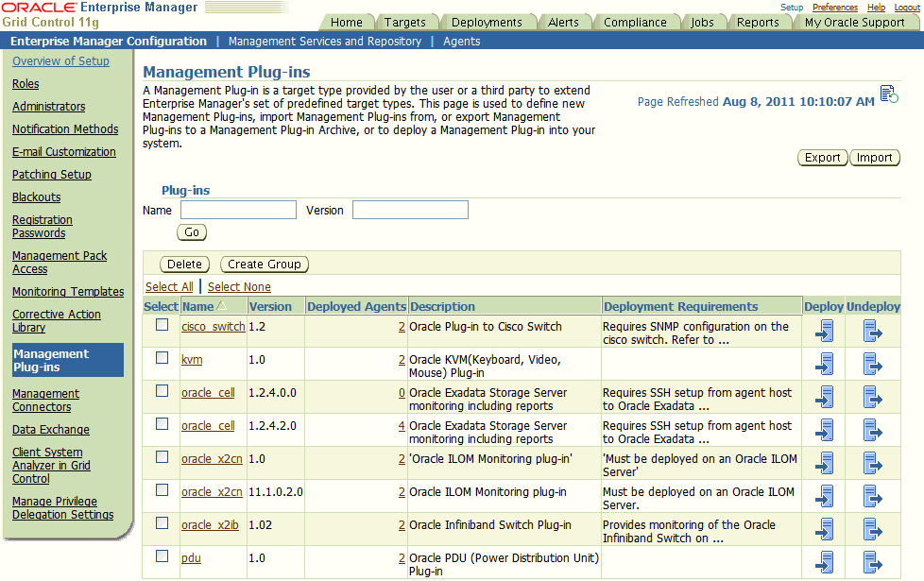The image size is (924, 581).
Task: Deploy oracle_x2cn version 1.0
Action: (x=825, y=463)
